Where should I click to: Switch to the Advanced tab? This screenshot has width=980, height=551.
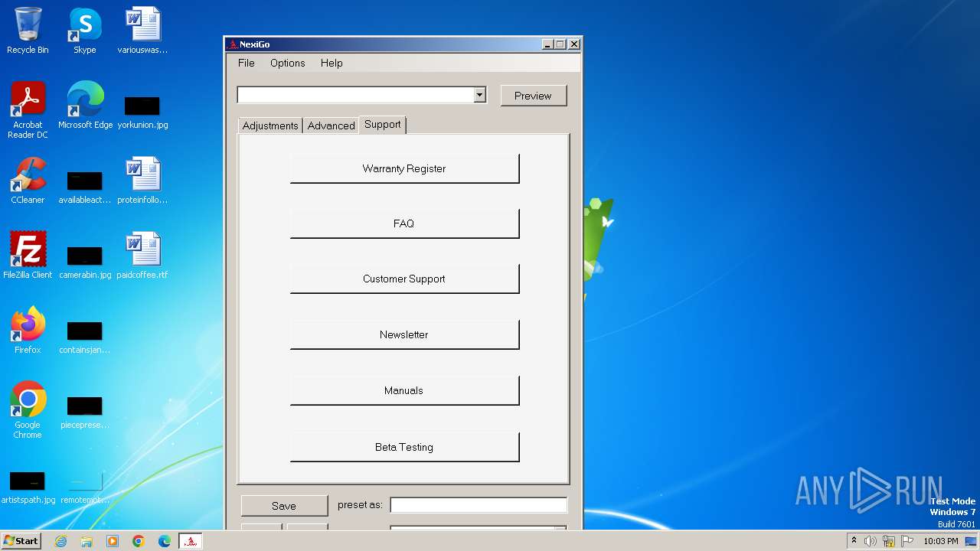click(331, 126)
